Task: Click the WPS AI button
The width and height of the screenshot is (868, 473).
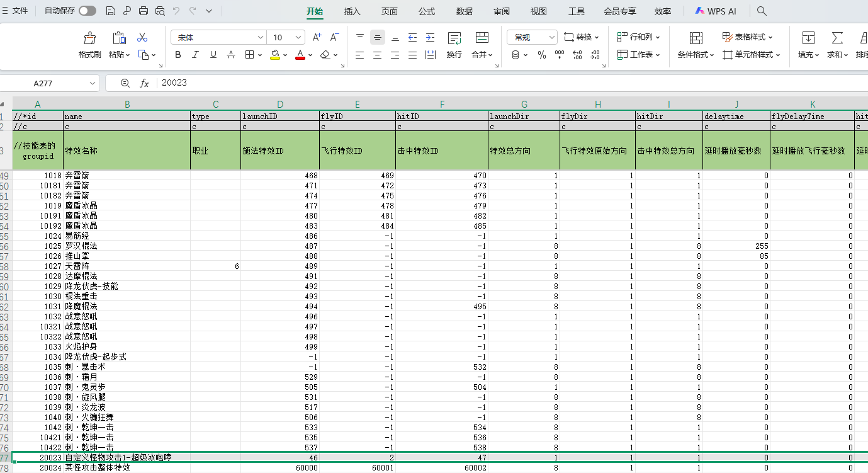Action: pos(716,11)
